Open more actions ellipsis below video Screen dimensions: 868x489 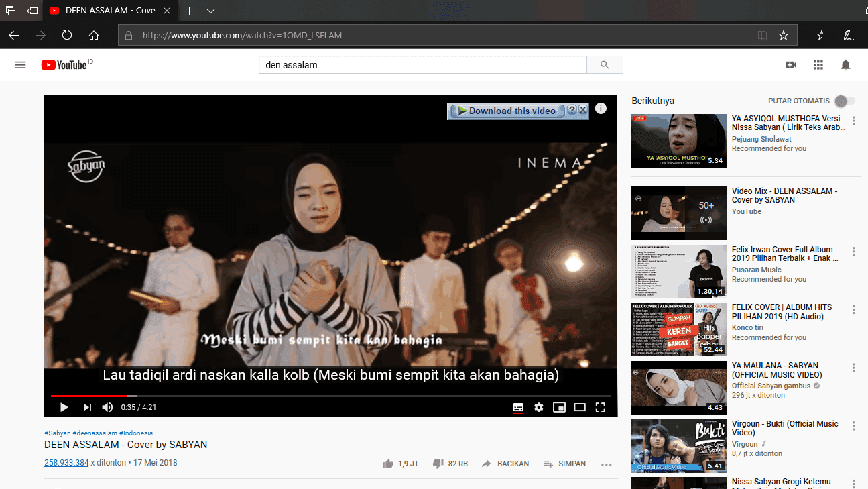tap(607, 464)
